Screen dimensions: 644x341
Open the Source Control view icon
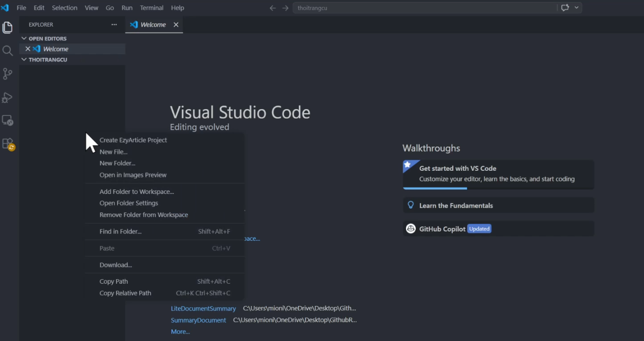[x=7, y=74]
